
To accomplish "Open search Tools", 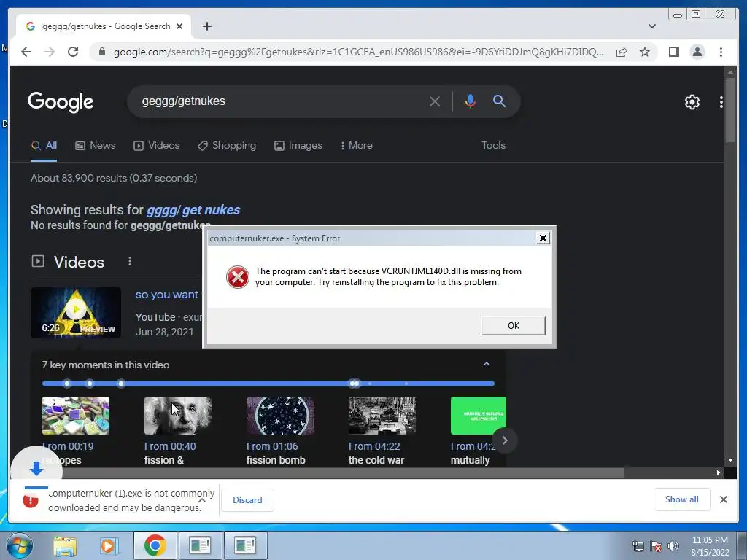I will click(x=493, y=146).
